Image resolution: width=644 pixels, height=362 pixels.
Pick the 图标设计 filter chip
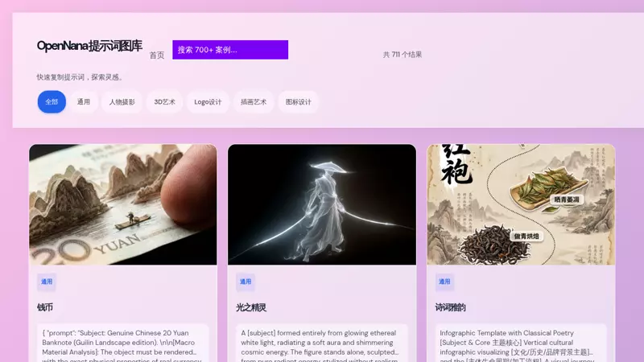click(x=298, y=102)
